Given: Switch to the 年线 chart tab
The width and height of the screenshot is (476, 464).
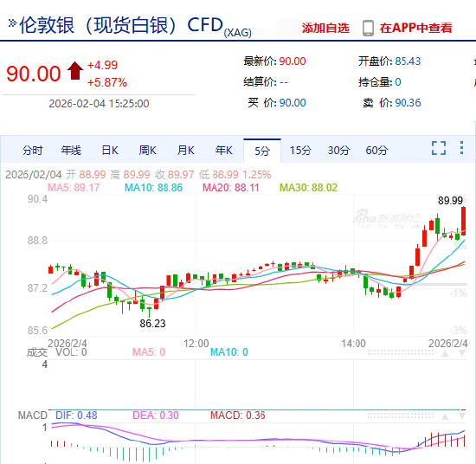Looking at the screenshot, I should [71, 151].
